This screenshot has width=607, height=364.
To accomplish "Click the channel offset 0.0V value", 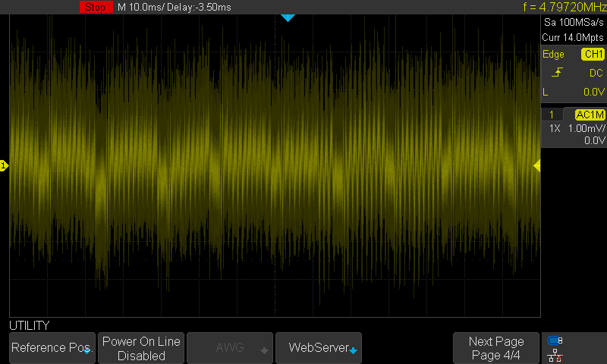I will pyautogui.click(x=594, y=140).
